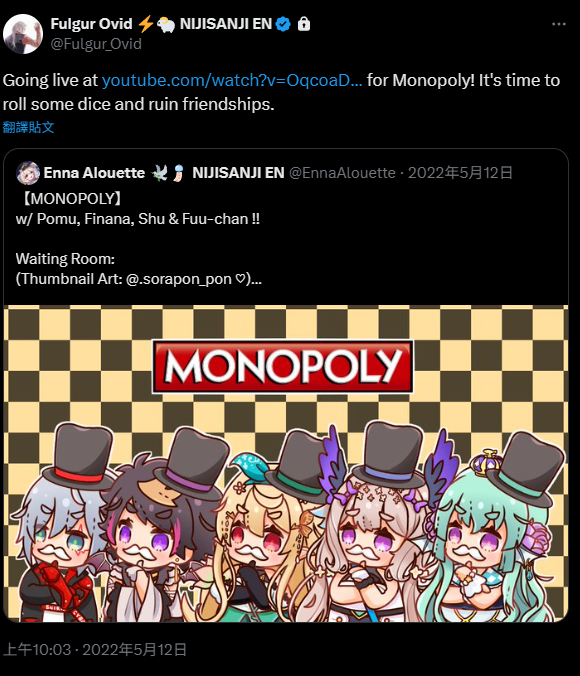
Task: Click the dove emoji next to Enna's name
Action: click(159, 173)
